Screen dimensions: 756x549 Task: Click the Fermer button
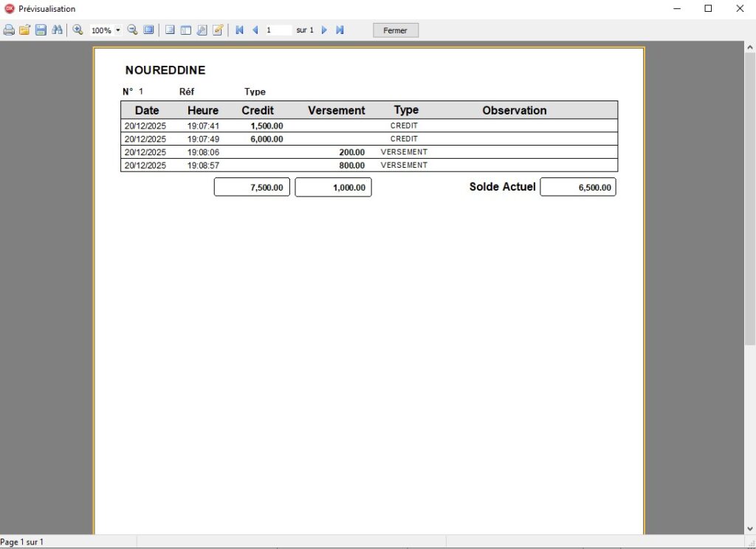click(396, 30)
